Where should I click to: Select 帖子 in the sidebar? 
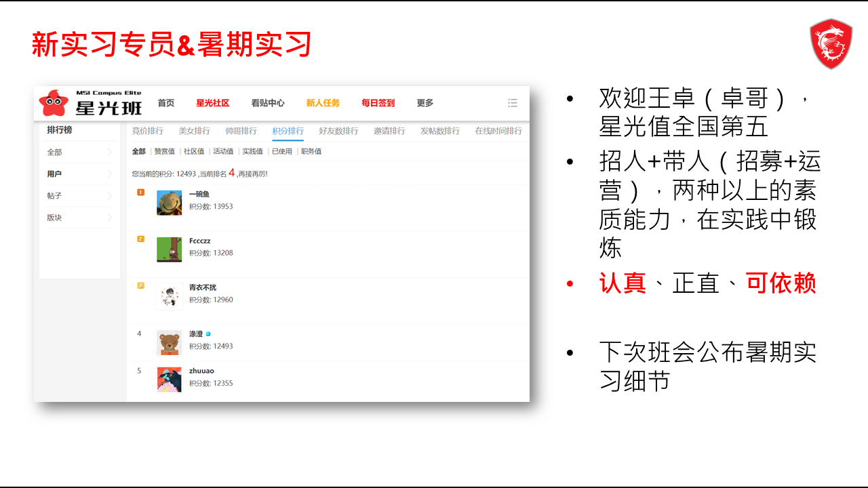(54, 196)
